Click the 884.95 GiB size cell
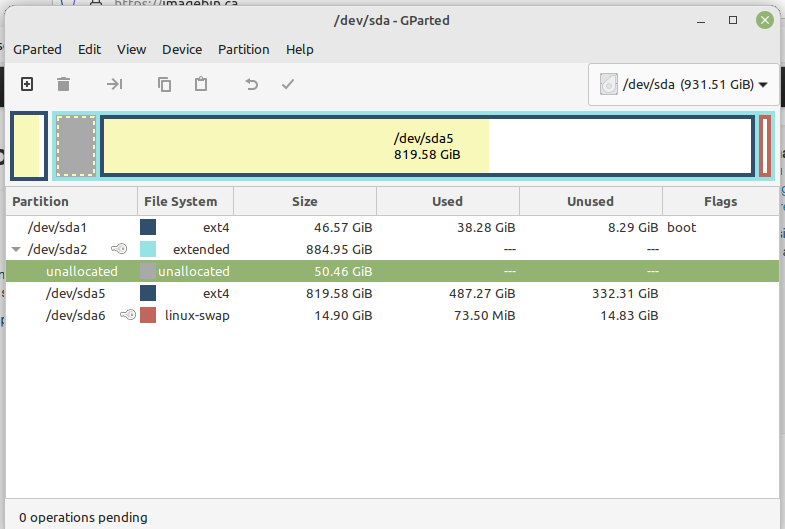Viewport: 785px width, 529px height. pos(339,250)
